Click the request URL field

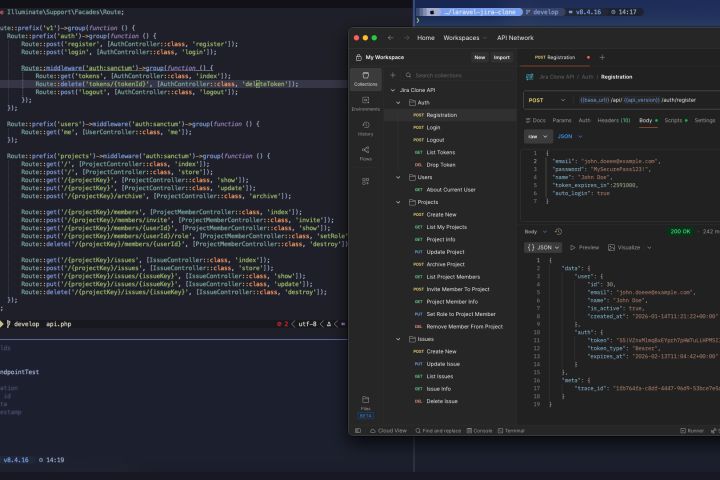click(647, 100)
